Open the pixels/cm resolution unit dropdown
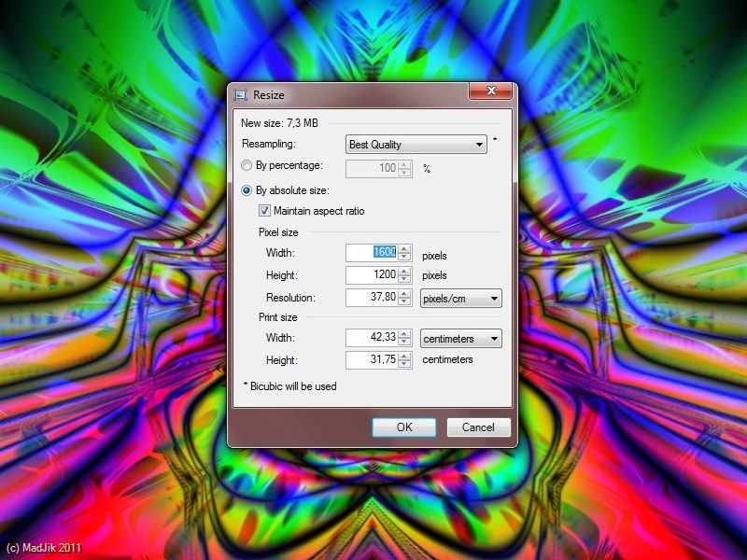 460,299
